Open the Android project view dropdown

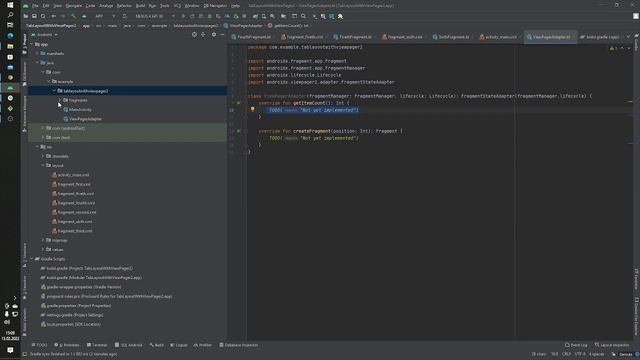click(45, 35)
